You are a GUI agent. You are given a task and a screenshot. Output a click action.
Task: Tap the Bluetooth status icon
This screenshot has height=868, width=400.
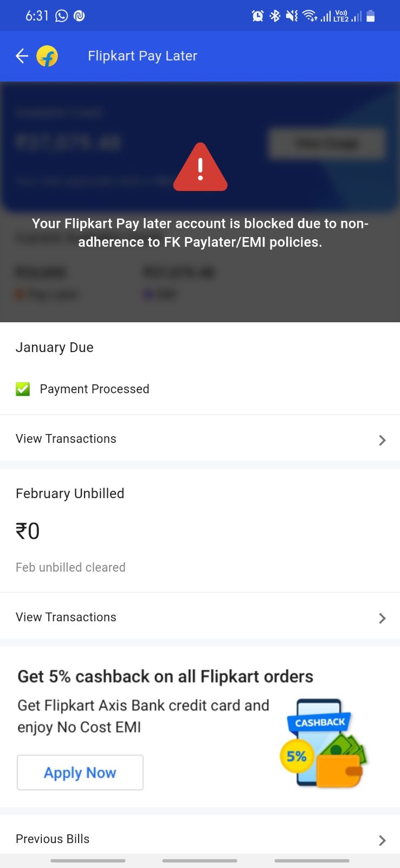tap(275, 16)
